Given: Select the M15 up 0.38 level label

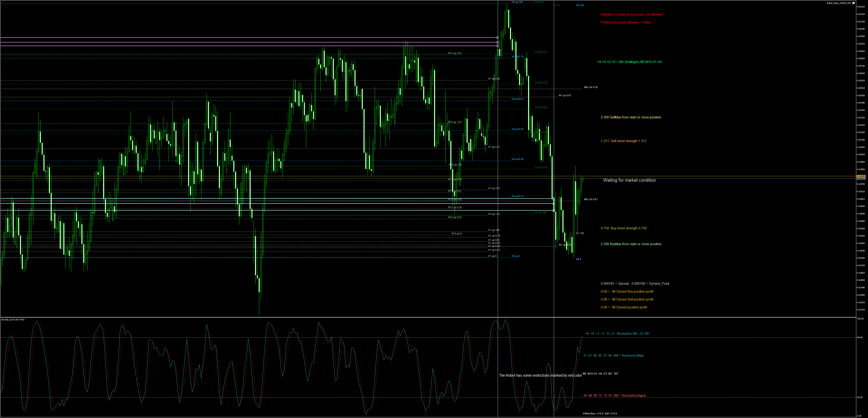Looking at the screenshot, I should pos(455,207).
